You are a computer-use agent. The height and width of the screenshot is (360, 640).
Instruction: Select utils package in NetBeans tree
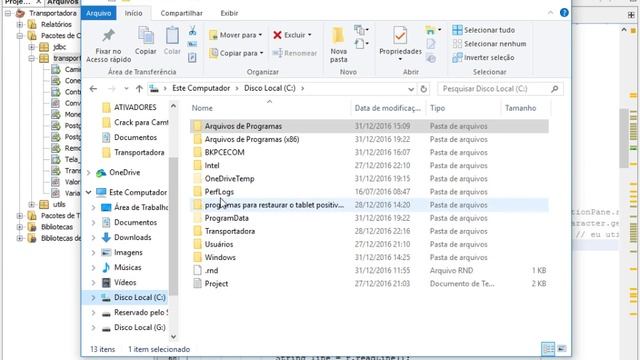pos(60,204)
